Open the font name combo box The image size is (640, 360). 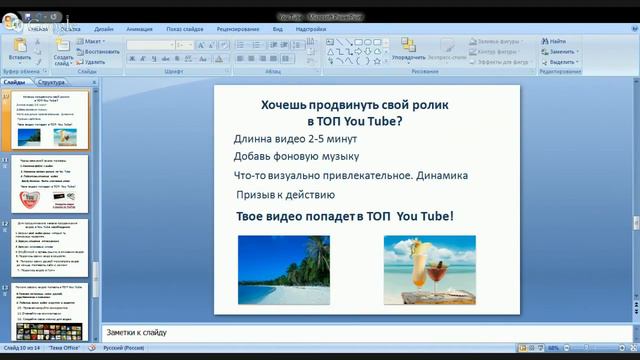151,45
